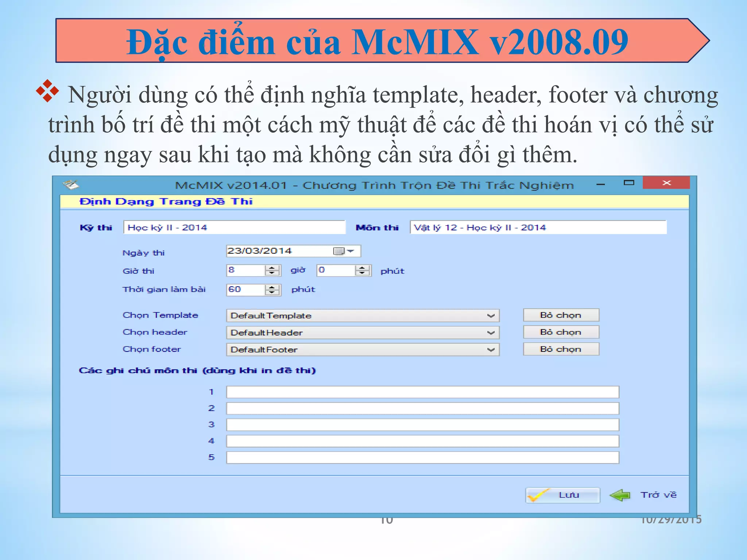
Task: Click Bỏ chọn next to Chọn footer
Action: pyautogui.click(x=561, y=349)
